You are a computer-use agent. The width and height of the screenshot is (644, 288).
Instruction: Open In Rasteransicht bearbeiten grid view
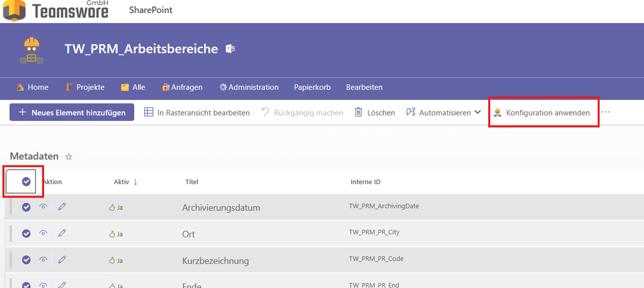tap(197, 113)
